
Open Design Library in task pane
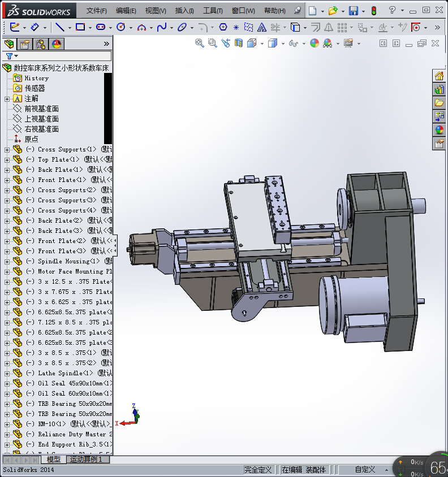(x=439, y=89)
